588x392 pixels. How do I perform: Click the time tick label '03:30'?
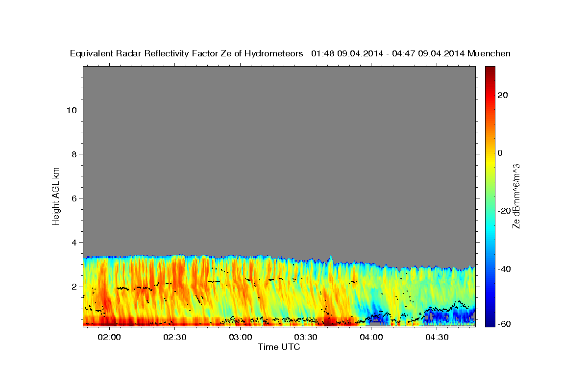(x=306, y=338)
